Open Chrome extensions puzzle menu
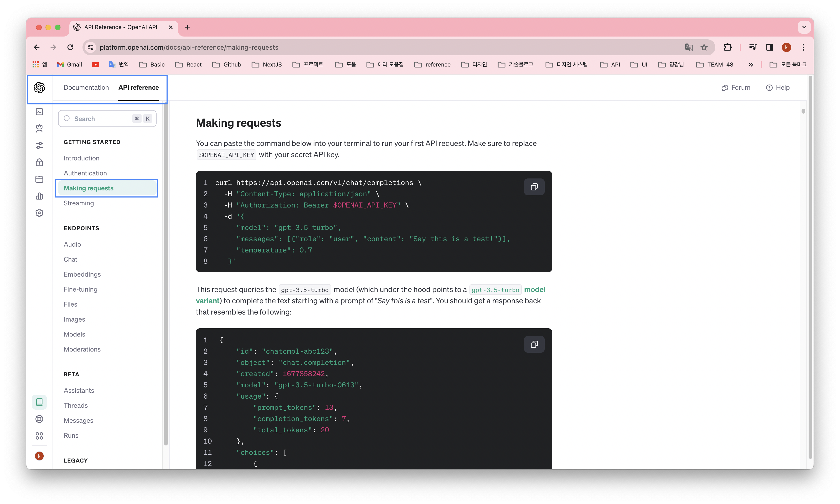 (728, 47)
